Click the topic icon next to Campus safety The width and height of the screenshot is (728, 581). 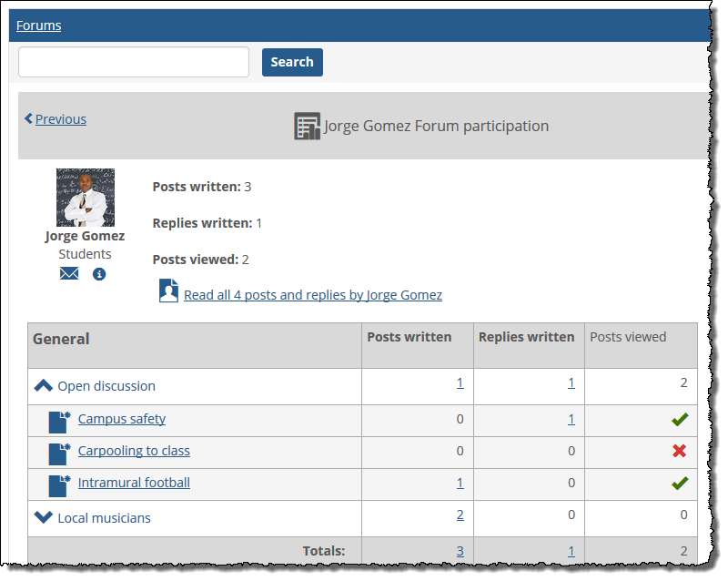tap(56, 418)
